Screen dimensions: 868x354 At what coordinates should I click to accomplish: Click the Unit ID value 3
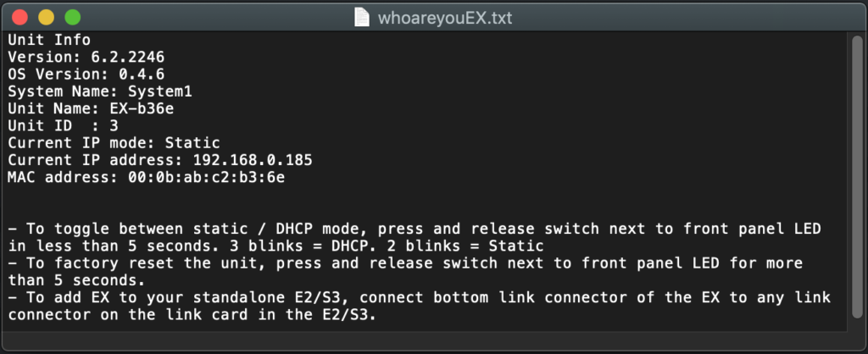(114, 125)
